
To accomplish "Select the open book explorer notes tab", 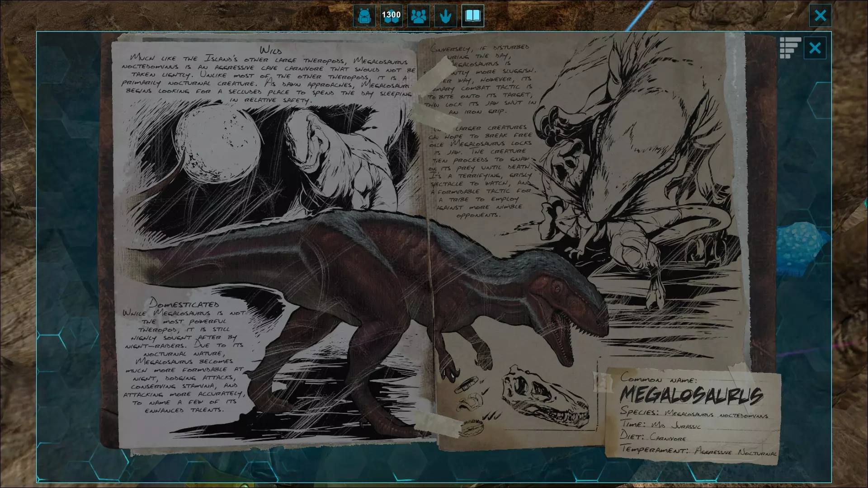I will click(x=472, y=16).
